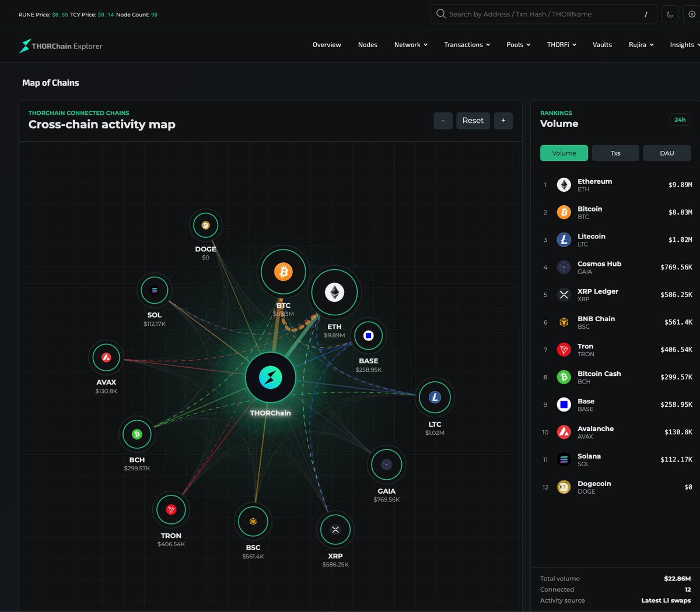This screenshot has height=612, width=700.
Task: Click the RUNE Price $0.55 value
Action: click(x=60, y=15)
